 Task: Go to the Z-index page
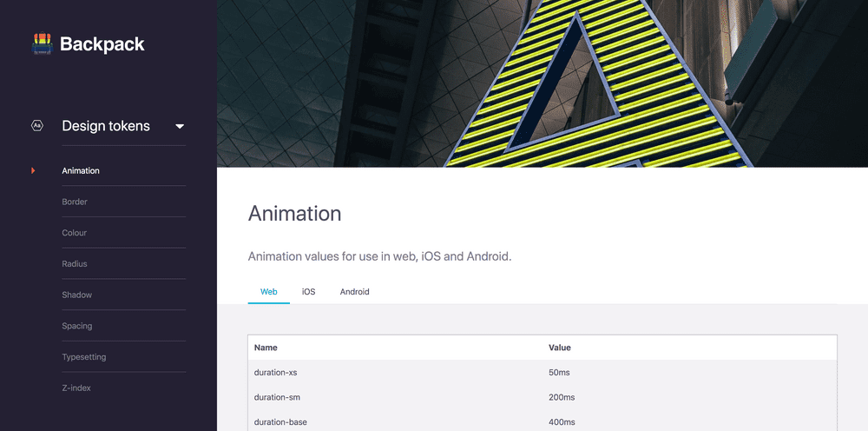76,388
